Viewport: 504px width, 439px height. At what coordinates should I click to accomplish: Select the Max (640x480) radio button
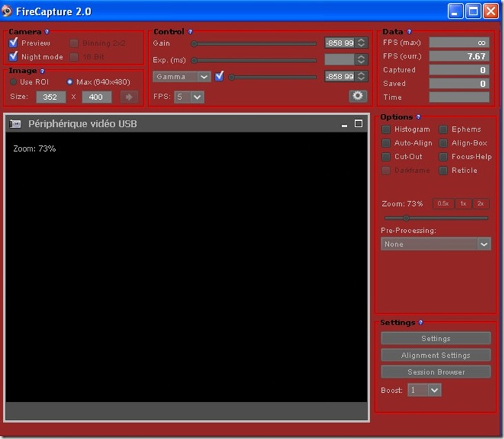click(70, 82)
